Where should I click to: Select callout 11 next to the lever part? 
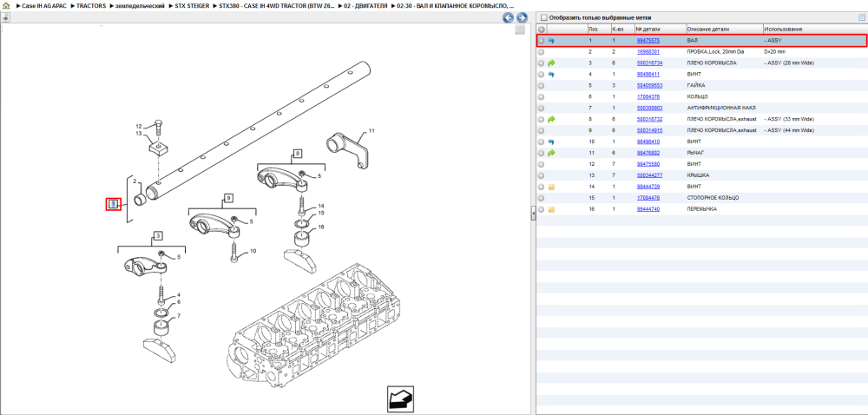coord(372,131)
